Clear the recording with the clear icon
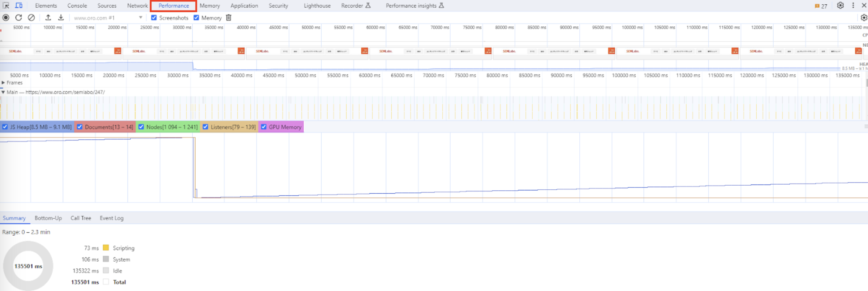This screenshot has width=868, height=291. point(31,18)
